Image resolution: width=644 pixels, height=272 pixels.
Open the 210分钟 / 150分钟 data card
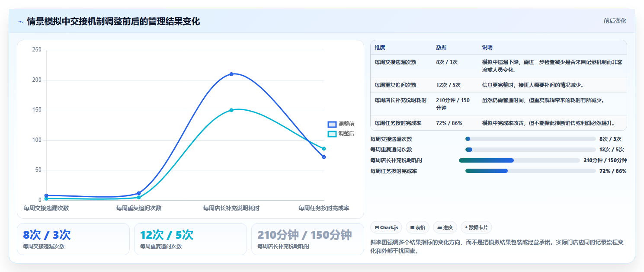click(308, 239)
